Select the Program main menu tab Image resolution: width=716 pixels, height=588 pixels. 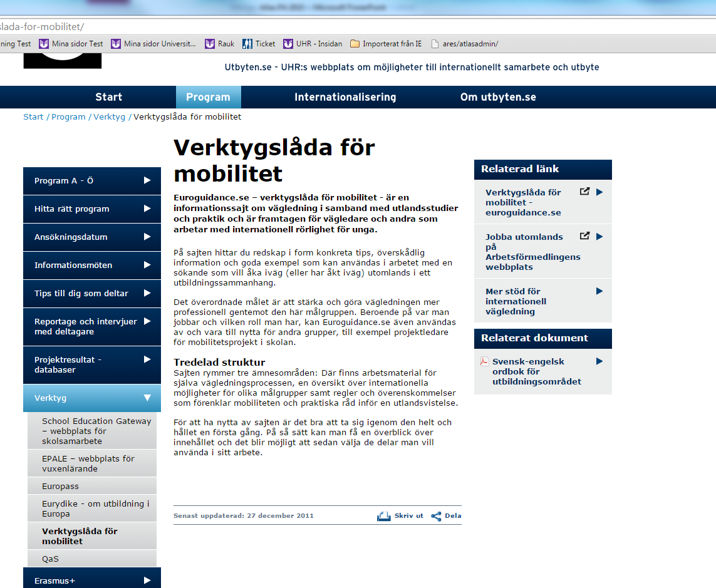[208, 97]
